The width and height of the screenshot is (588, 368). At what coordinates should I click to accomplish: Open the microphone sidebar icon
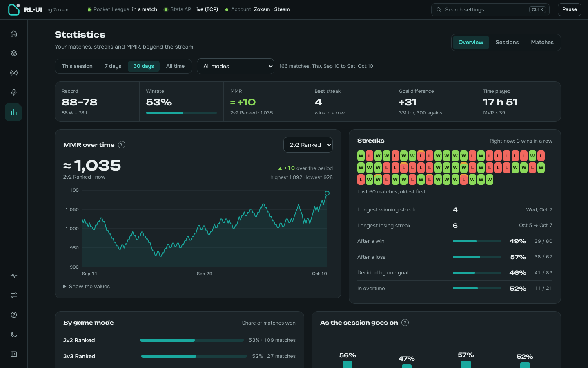[x=14, y=92]
